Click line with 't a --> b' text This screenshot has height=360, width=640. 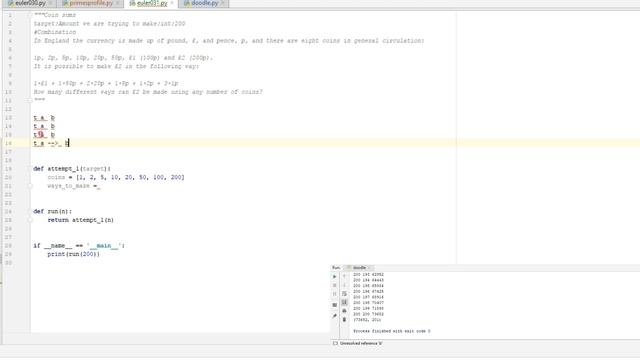pyautogui.click(x=51, y=143)
